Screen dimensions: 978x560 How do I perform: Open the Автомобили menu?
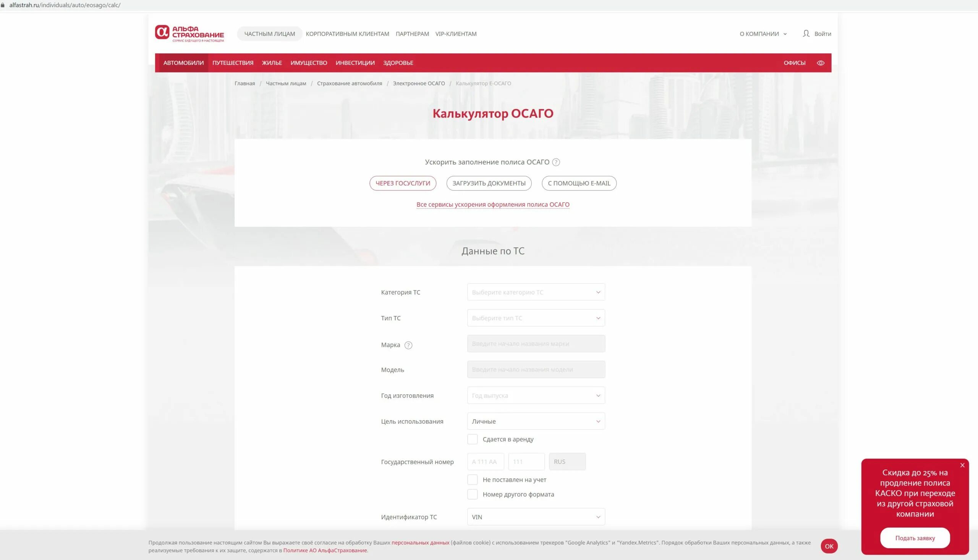(184, 63)
